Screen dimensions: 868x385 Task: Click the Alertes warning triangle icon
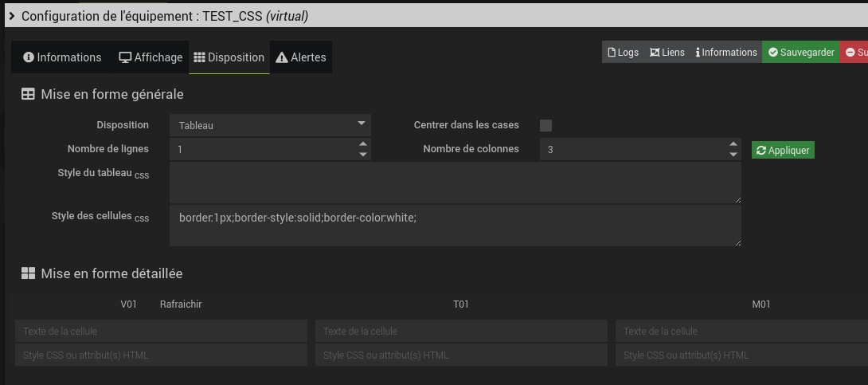(281, 57)
